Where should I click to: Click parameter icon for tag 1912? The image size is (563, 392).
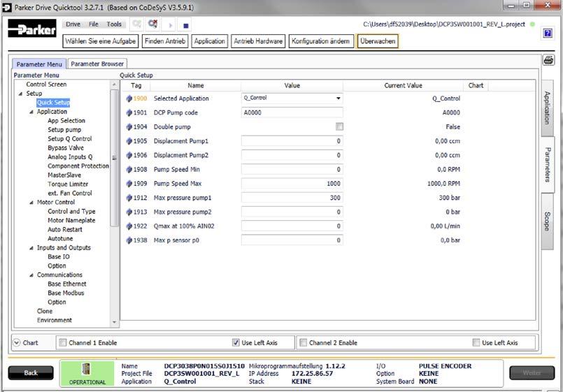pyautogui.click(x=129, y=198)
